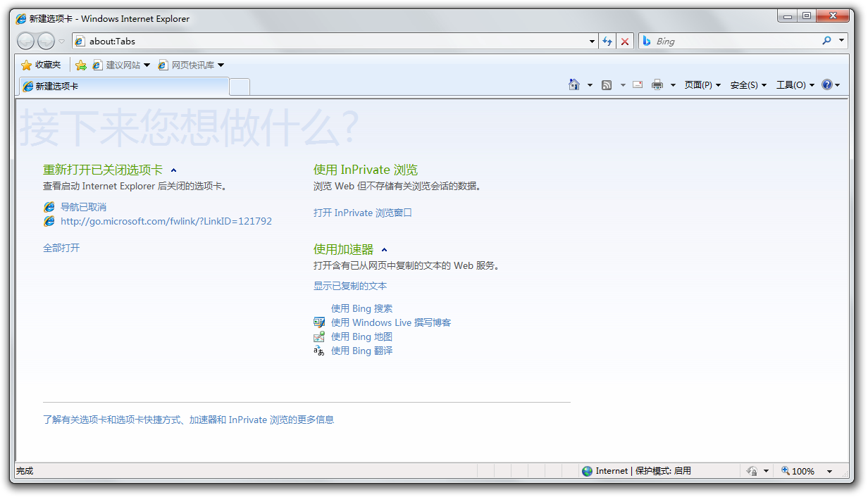Click the red Stop loading icon
Image resolution: width=868 pixels, height=497 pixels.
click(625, 42)
